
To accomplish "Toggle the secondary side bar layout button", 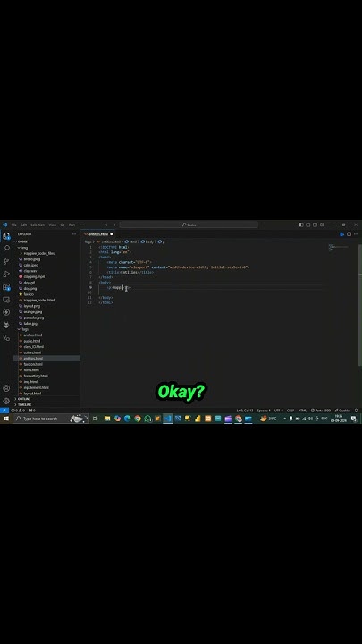I will [x=316, y=225].
